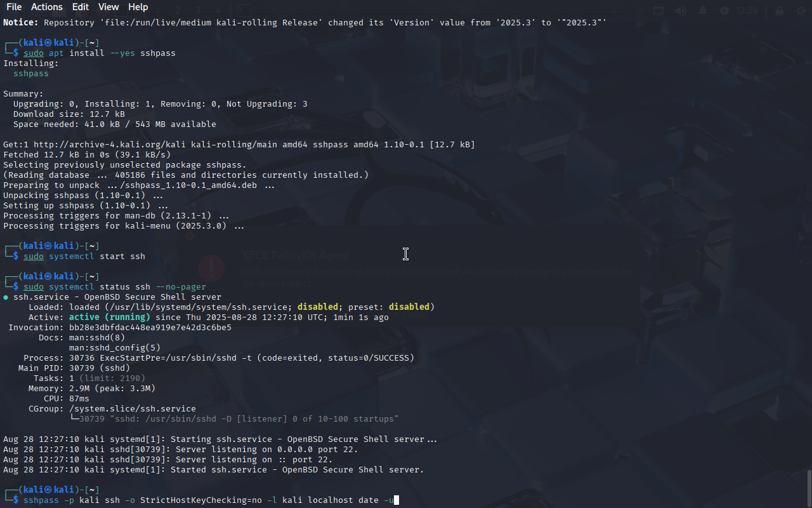Switch to workspace 4 in panel

[217, 11]
